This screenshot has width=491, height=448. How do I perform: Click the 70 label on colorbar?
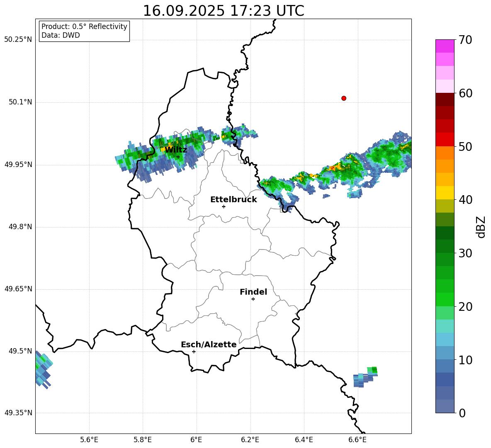465,40
